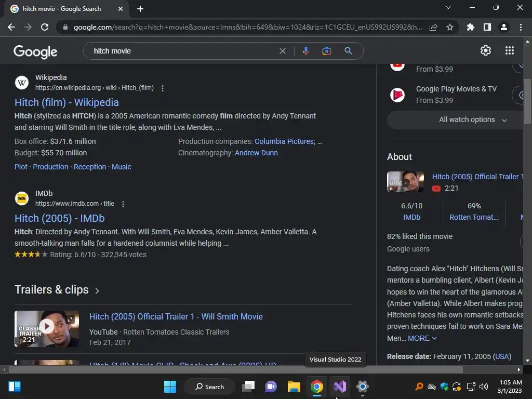Click the horizontal scrollbar at bottom
This screenshot has height=399, width=532.
236,369
